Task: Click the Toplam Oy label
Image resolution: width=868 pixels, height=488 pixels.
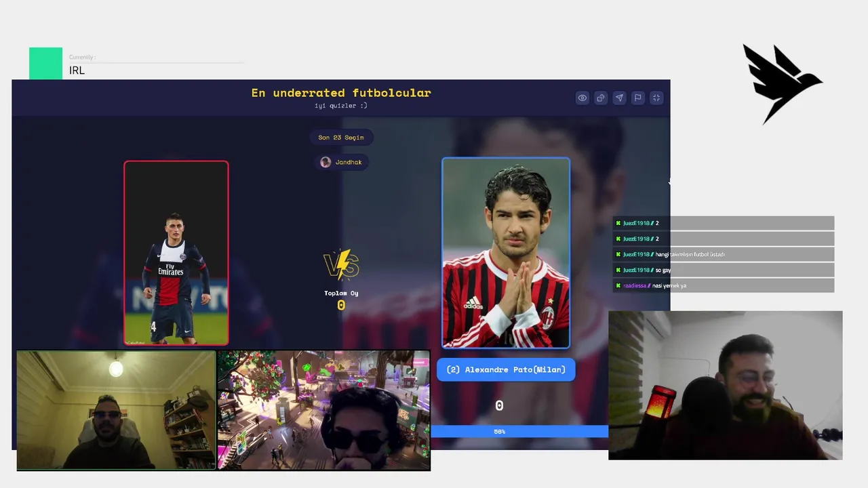Action: (x=341, y=293)
